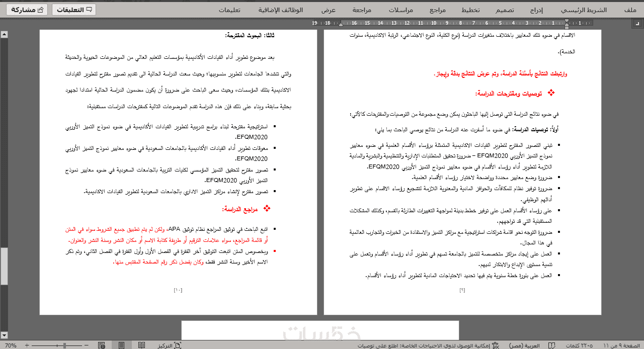
Task: Click red line وارتبطت النتائج بأسئلة الدراسة
Action: tap(500, 74)
